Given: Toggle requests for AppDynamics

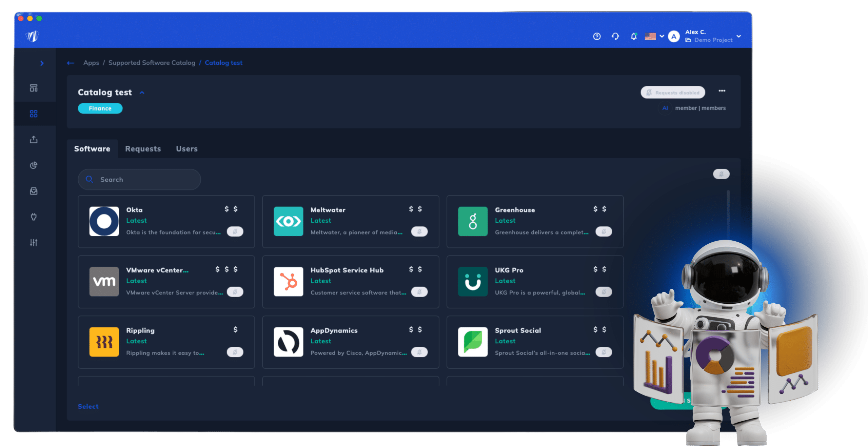Looking at the screenshot, I should [419, 352].
